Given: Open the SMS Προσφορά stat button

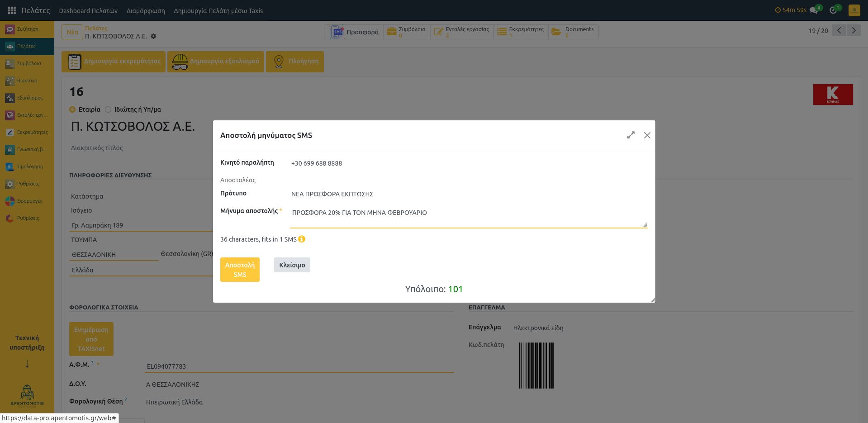Looking at the screenshot, I should [354, 32].
